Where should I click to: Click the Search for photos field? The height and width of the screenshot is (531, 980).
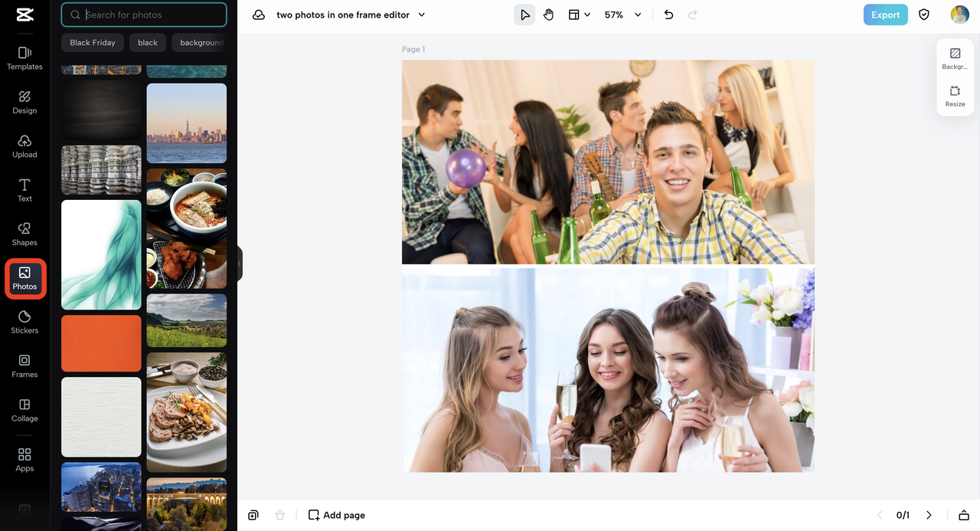pyautogui.click(x=144, y=15)
